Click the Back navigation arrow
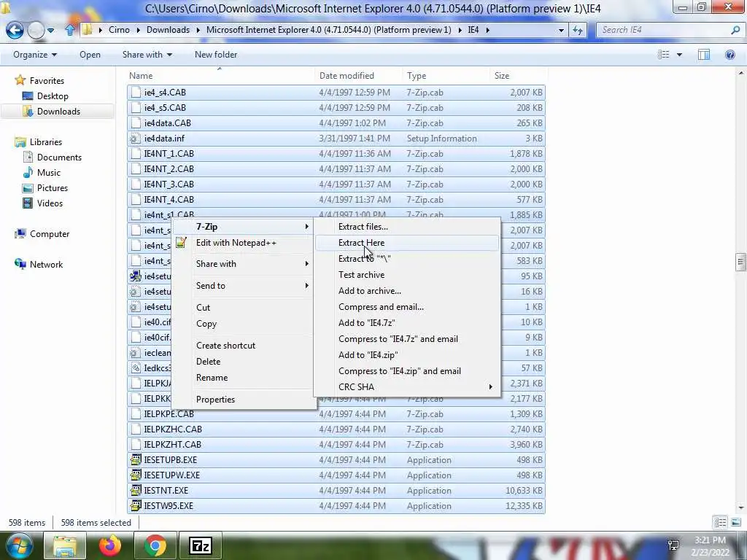Image resolution: width=747 pixels, height=560 pixels. point(15,30)
